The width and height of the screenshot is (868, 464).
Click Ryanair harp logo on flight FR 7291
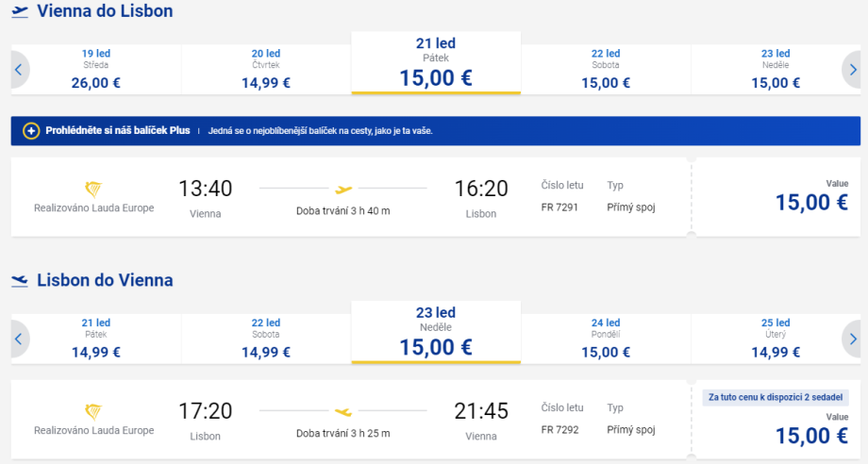coord(93,189)
